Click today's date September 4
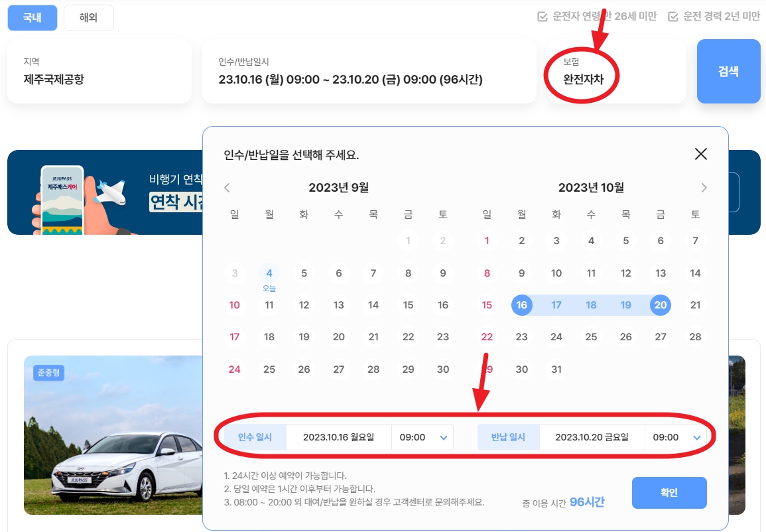 269,273
